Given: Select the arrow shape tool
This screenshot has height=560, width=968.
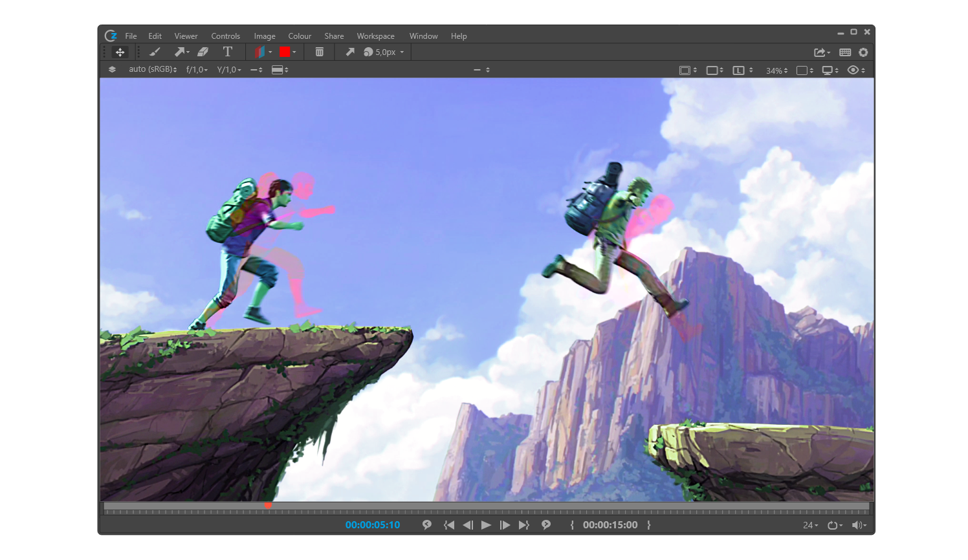Looking at the screenshot, I should pyautogui.click(x=179, y=52).
